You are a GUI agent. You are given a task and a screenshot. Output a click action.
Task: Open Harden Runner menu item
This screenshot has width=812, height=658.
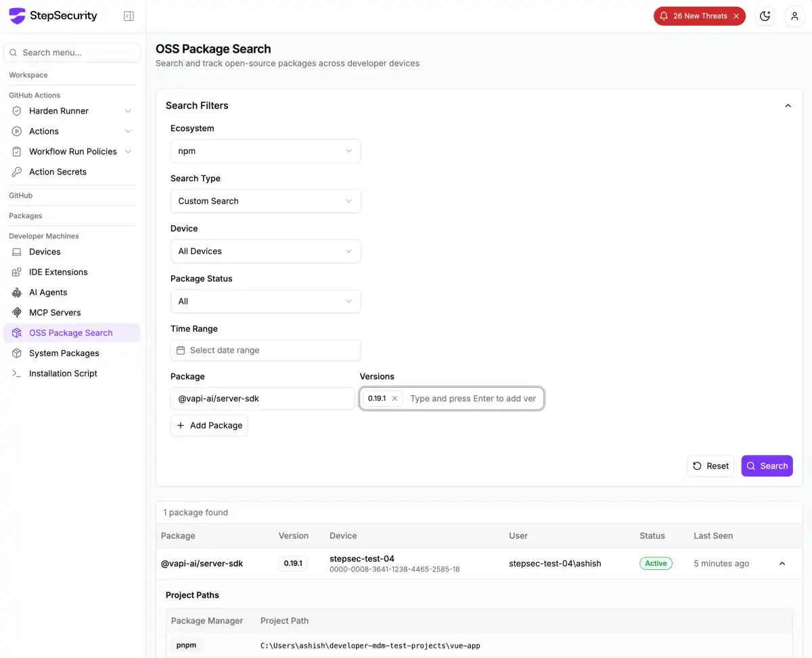click(71, 111)
